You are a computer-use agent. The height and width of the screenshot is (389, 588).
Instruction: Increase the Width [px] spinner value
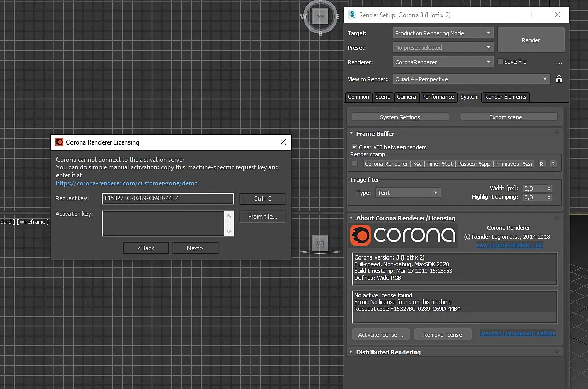[x=549, y=186]
